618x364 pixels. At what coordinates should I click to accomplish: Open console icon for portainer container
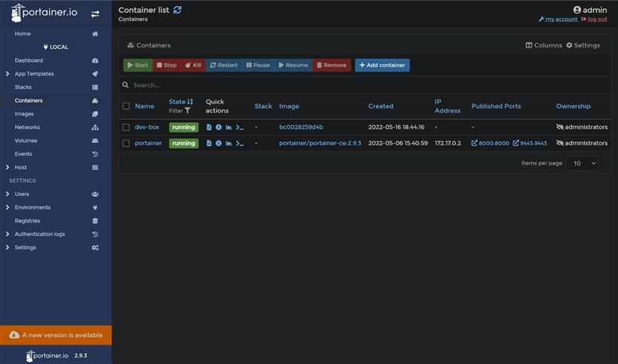(240, 143)
